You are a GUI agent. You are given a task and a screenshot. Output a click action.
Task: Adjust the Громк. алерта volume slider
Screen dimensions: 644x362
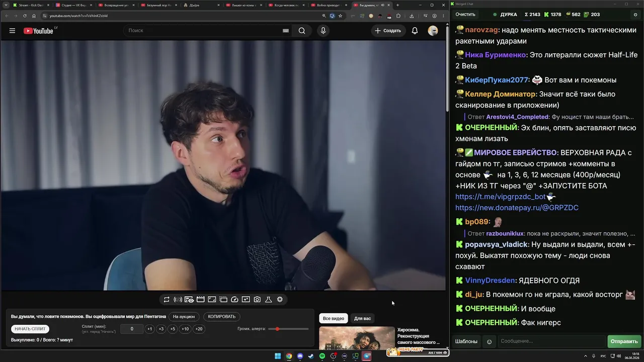point(289,329)
